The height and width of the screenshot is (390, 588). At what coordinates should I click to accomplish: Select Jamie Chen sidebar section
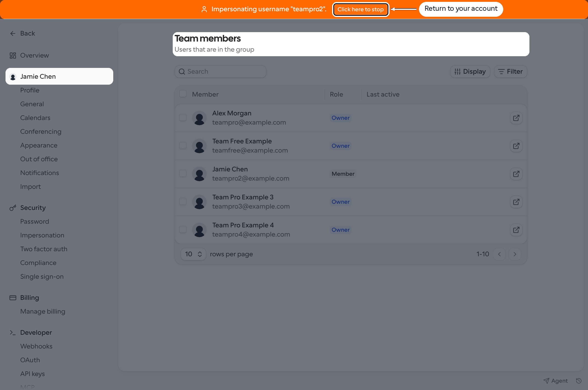[59, 76]
